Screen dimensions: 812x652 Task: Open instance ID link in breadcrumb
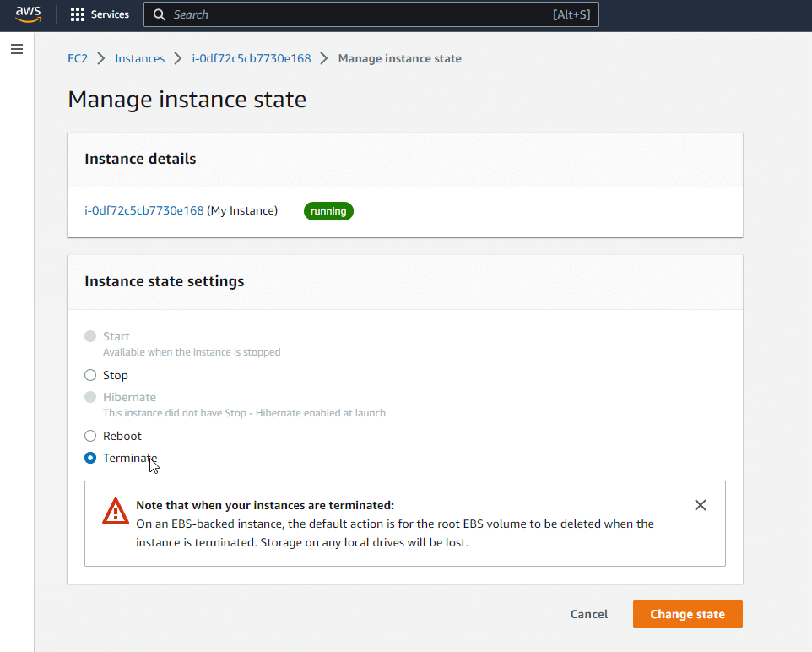(x=252, y=58)
